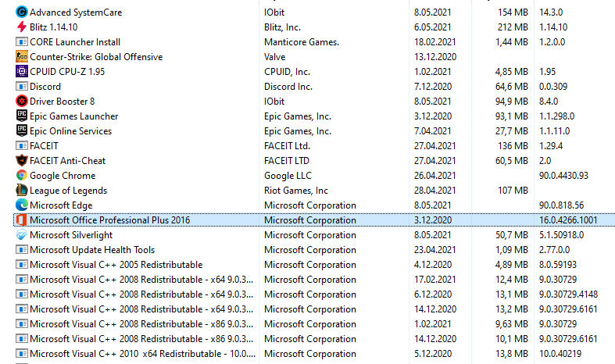Click the FACEIT Anti-Cheat shield icon
Viewport: 615px width, 364px height.
22,161
